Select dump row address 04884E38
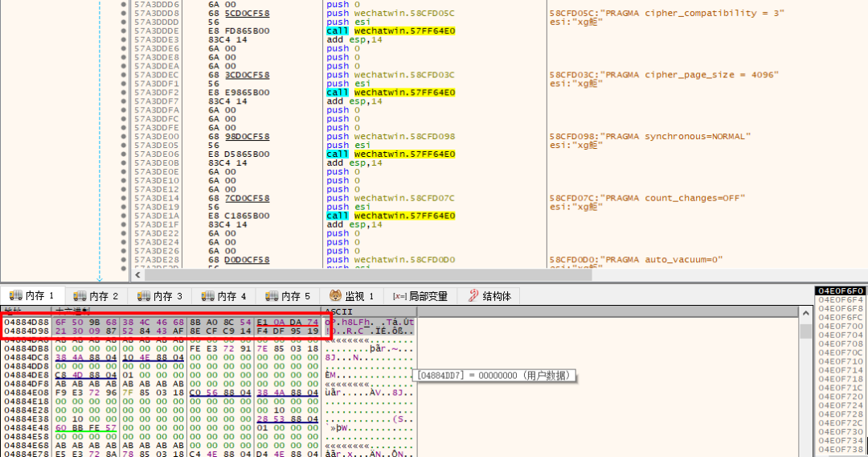This screenshot has width=868, height=457. pos(27,418)
